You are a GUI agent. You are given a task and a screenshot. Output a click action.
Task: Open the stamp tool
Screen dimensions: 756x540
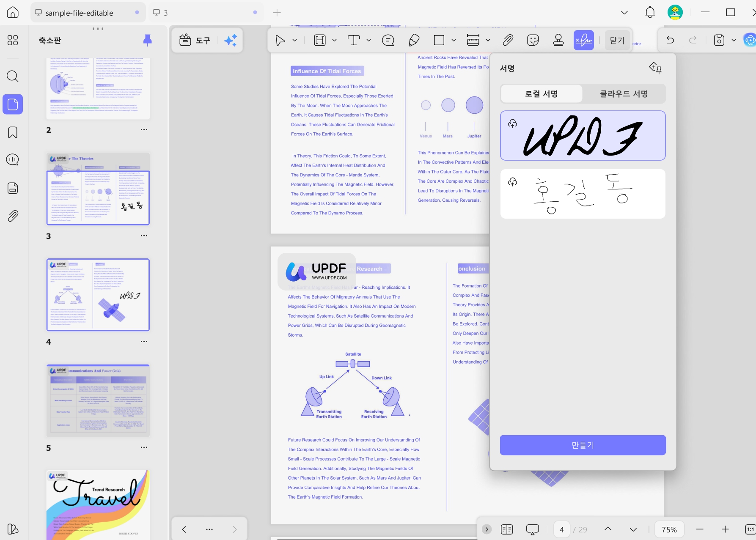coord(558,40)
